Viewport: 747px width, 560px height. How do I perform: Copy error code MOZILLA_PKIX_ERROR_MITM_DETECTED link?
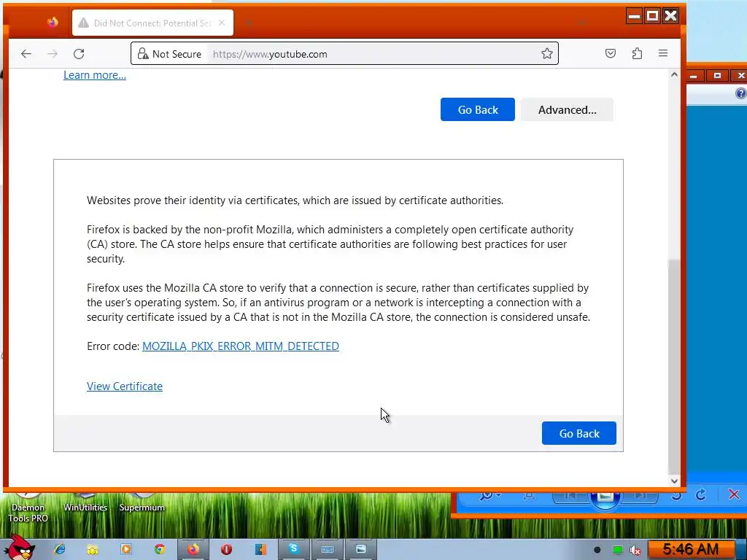[241, 346]
